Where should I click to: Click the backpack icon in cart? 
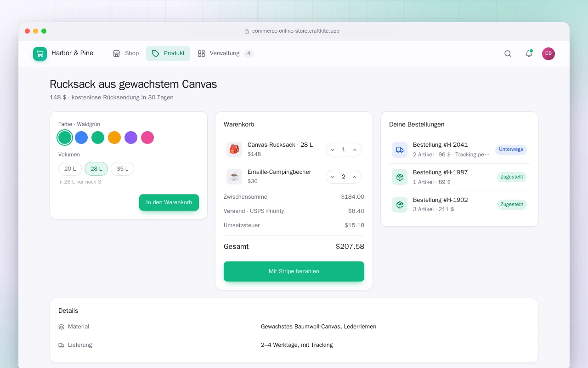click(234, 149)
